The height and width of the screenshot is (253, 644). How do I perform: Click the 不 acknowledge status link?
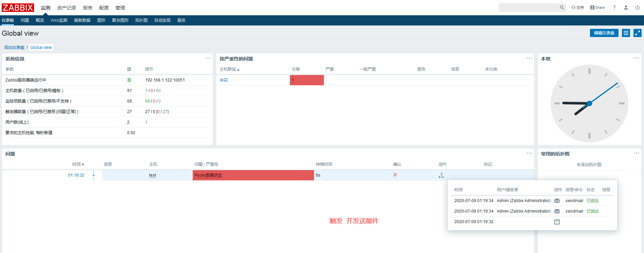395,175
